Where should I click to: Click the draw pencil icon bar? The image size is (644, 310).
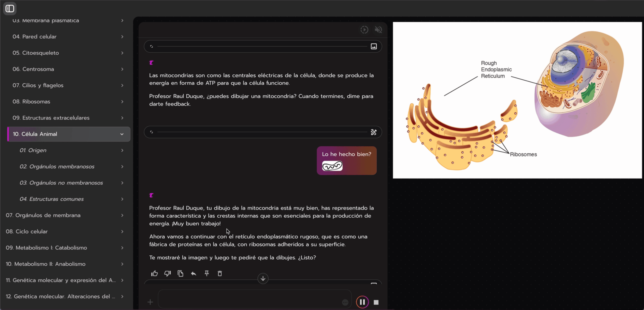374,132
